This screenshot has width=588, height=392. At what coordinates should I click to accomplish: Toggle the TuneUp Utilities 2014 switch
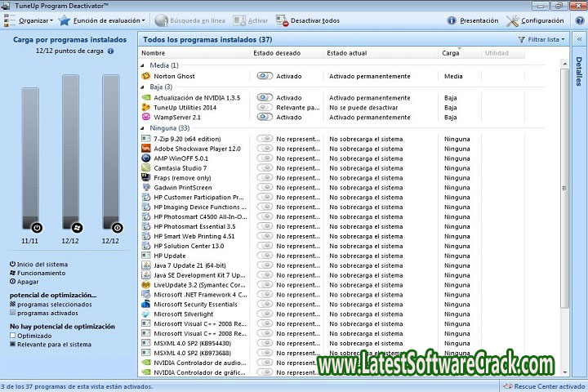pyautogui.click(x=265, y=108)
